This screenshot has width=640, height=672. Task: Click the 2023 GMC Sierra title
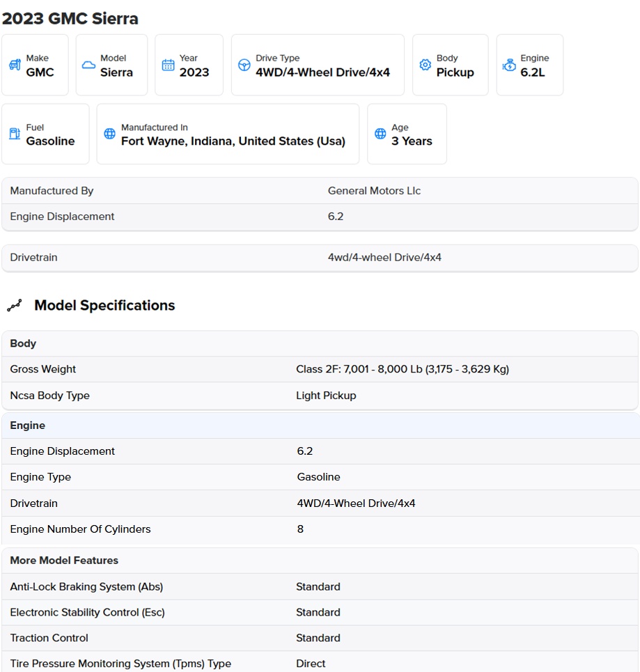pos(70,19)
